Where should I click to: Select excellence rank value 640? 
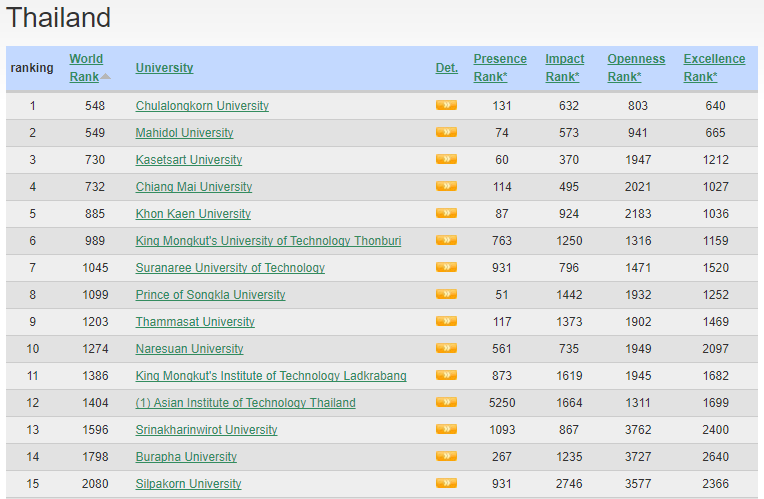pos(715,106)
